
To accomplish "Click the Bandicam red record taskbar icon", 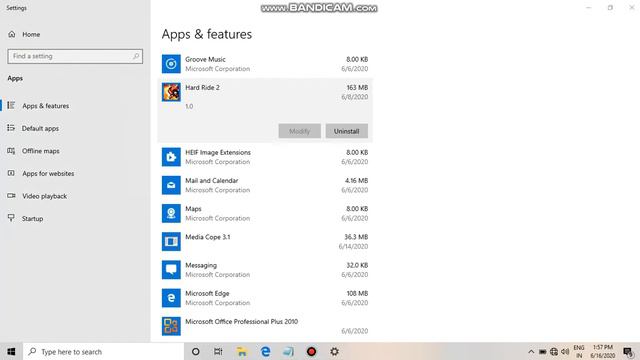I will pyautogui.click(x=311, y=351).
